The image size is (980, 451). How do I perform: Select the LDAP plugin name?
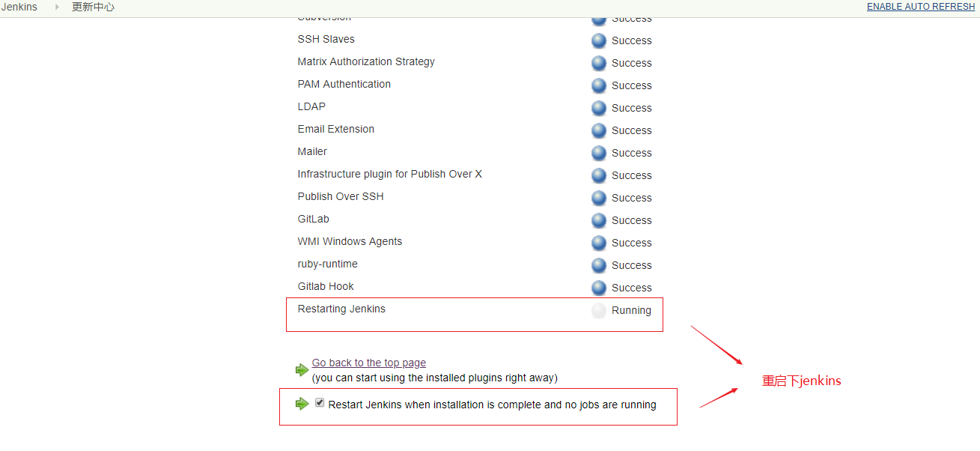click(x=311, y=106)
